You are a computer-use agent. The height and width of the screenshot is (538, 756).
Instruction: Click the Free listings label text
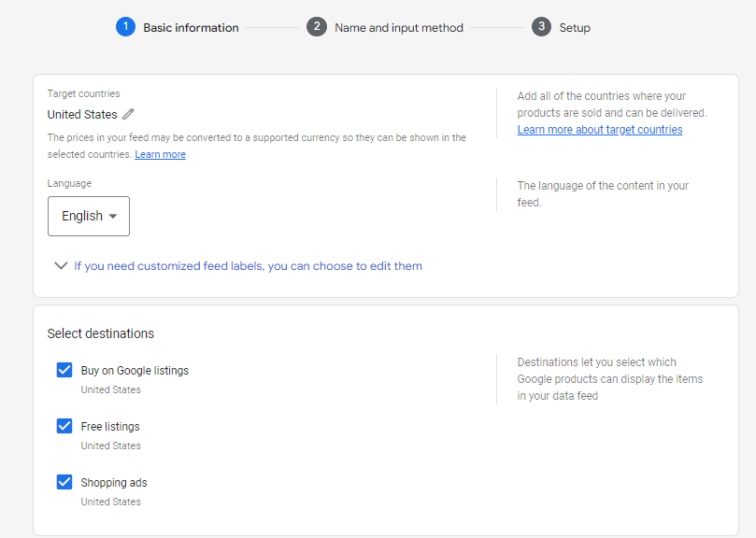click(110, 427)
